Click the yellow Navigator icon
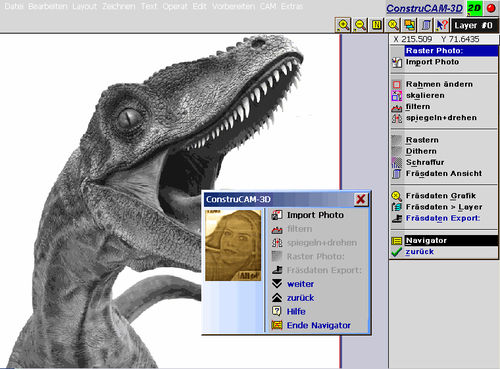500x369 pixels. pos(397,241)
